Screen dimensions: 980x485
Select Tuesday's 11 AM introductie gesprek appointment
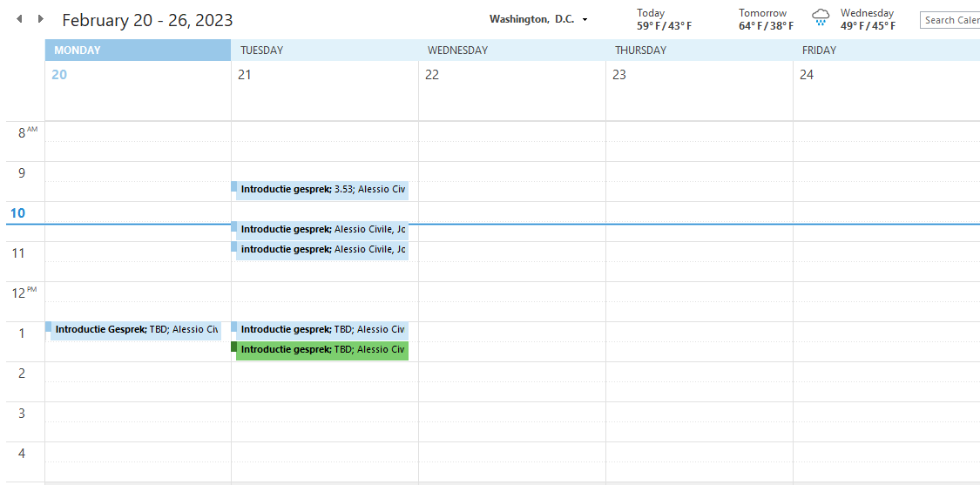click(322, 250)
